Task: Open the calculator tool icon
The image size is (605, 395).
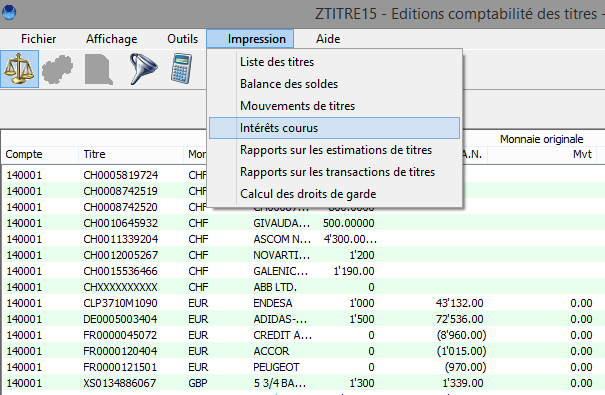Action: coord(181,69)
